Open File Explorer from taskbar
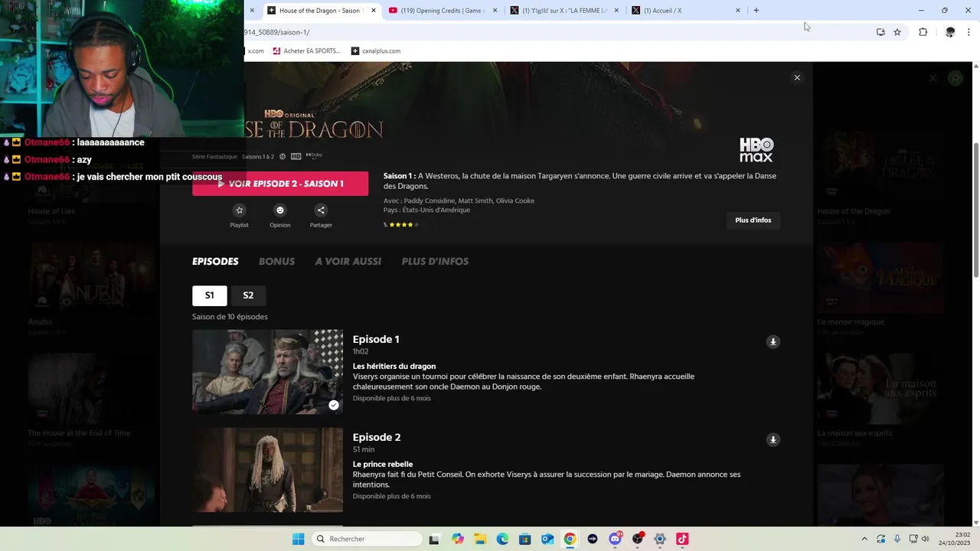 (x=480, y=539)
